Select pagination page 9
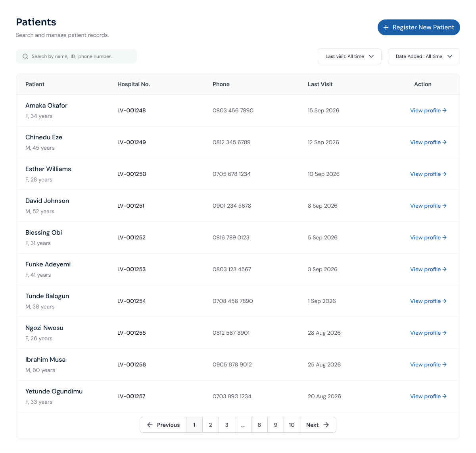476x453 pixels. click(x=276, y=425)
